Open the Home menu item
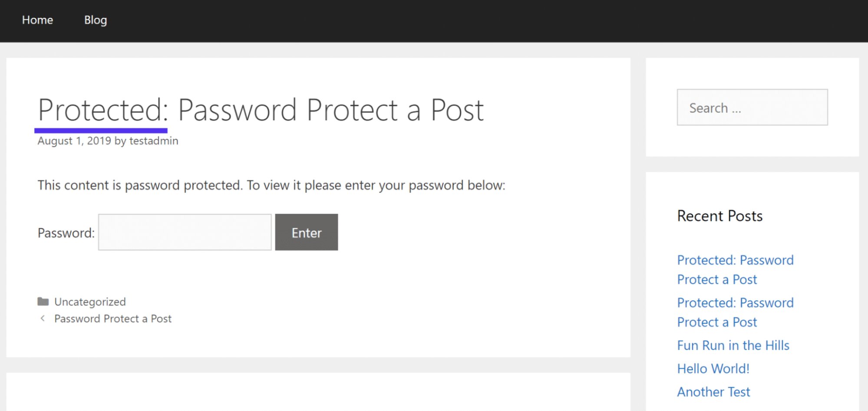This screenshot has height=411, width=868. coord(37,20)
